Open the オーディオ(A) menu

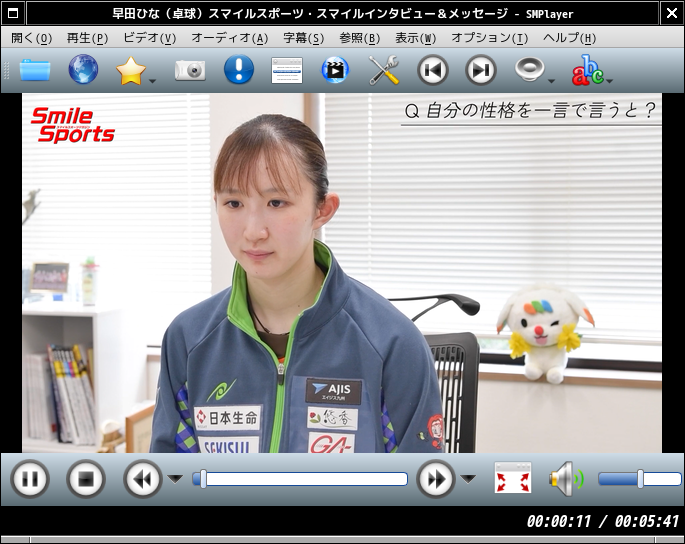point(230,38)
